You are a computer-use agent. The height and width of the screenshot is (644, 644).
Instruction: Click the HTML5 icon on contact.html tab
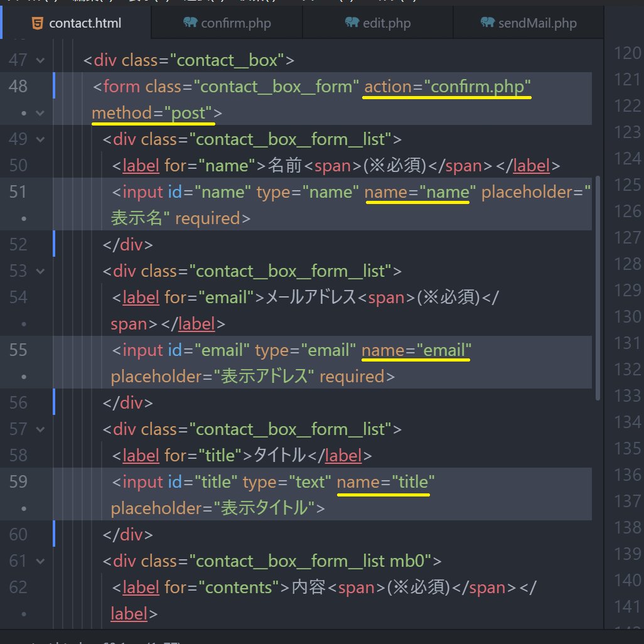point(38,23)
